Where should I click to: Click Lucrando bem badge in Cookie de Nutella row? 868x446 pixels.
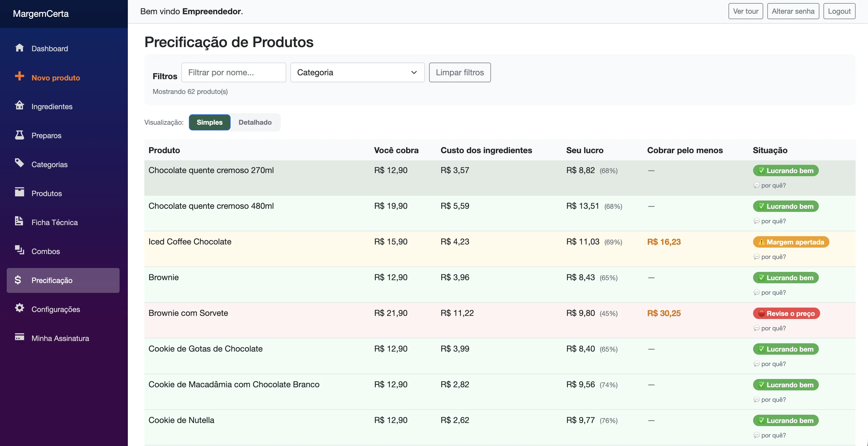786,420
